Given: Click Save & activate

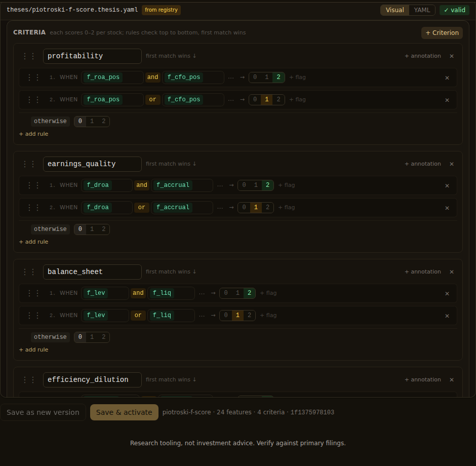Looking at the screenshot, I should pos(124,412).
